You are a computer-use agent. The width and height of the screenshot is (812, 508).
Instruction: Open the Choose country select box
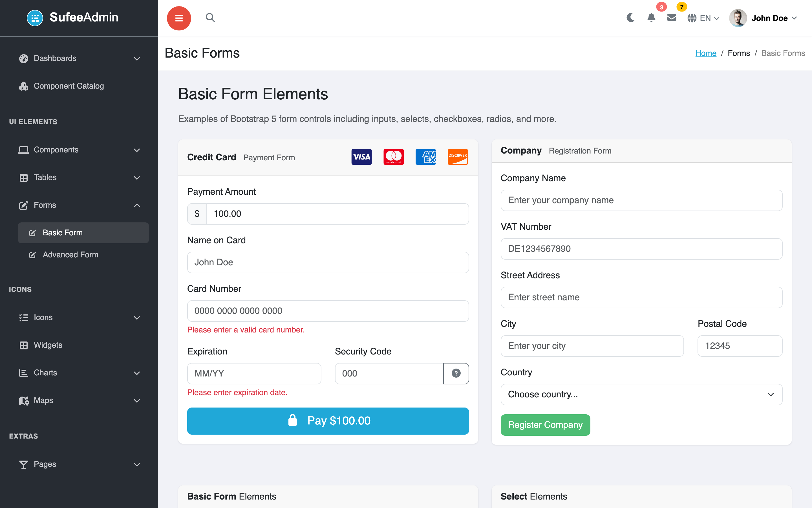(641, 395)
